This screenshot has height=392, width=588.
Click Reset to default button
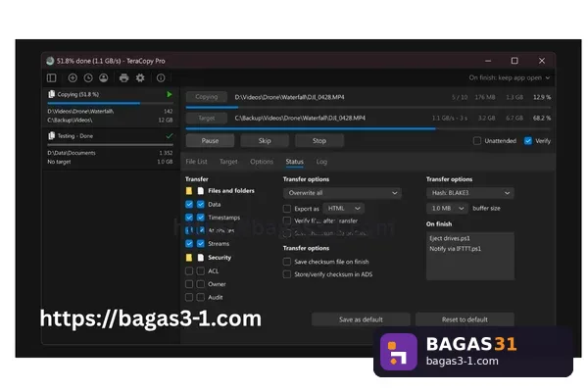(x=465, y=319)
